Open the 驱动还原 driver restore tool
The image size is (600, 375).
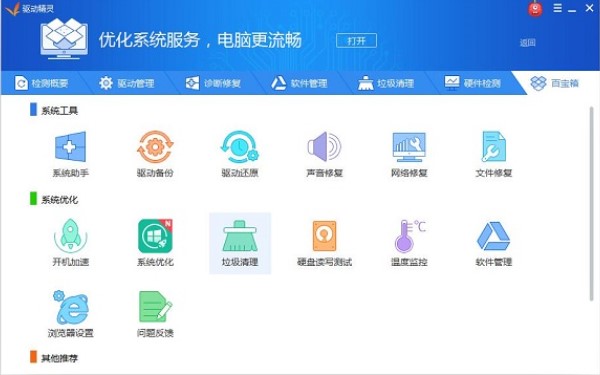click(240, 155)
